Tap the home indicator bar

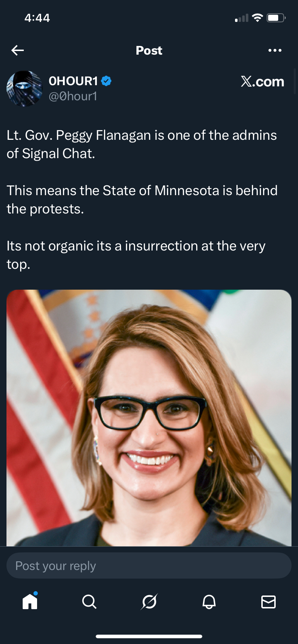click(149, 636)
